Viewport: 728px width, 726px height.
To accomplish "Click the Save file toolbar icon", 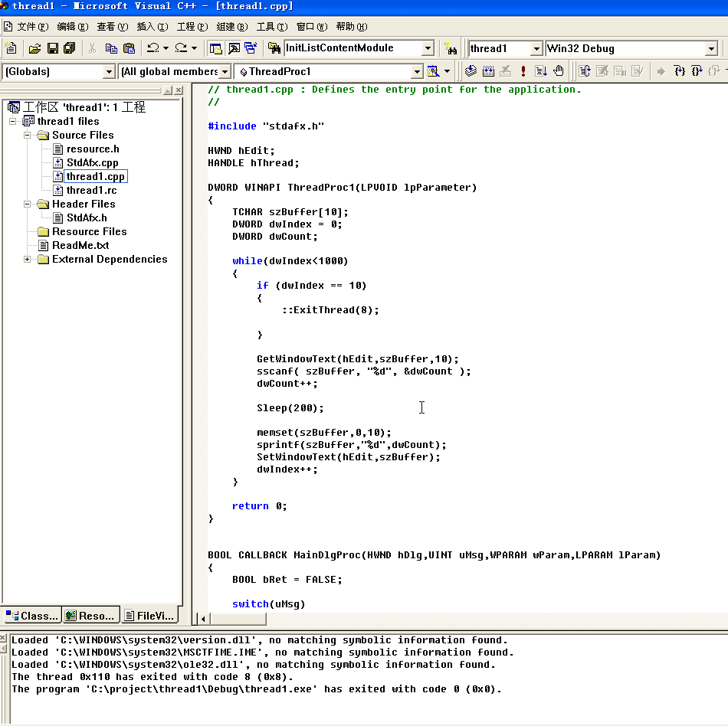I will (53, 48).
